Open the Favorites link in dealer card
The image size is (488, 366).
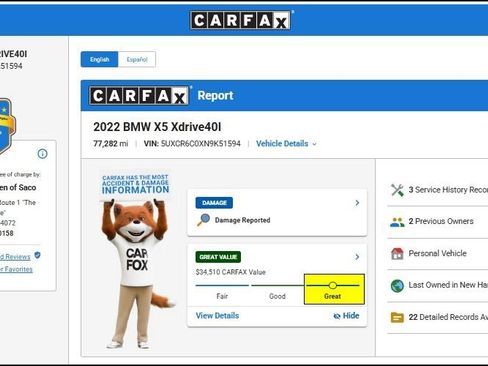tap(16, 269)
